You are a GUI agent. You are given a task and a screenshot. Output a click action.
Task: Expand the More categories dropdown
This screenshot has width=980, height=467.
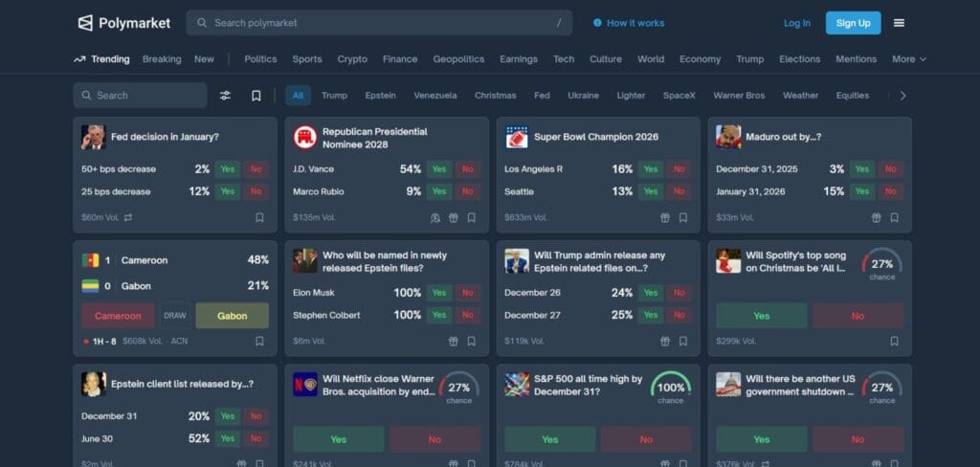coord(909,59)
